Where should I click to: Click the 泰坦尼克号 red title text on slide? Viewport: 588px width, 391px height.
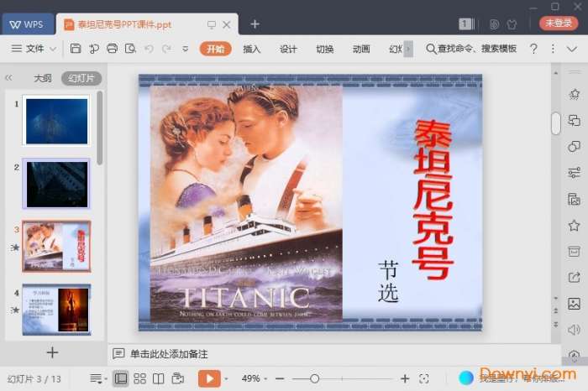[x=433, y=200]
